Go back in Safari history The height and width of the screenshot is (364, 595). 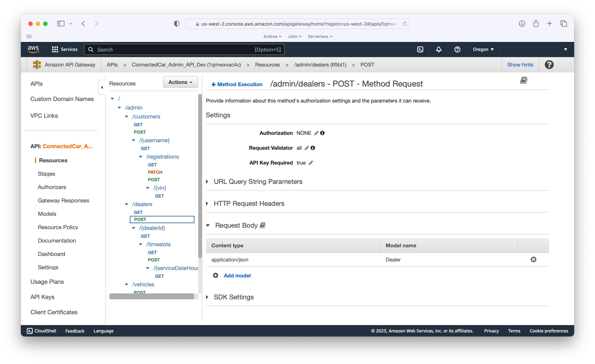pyautogui.click(x=83, y=24)
